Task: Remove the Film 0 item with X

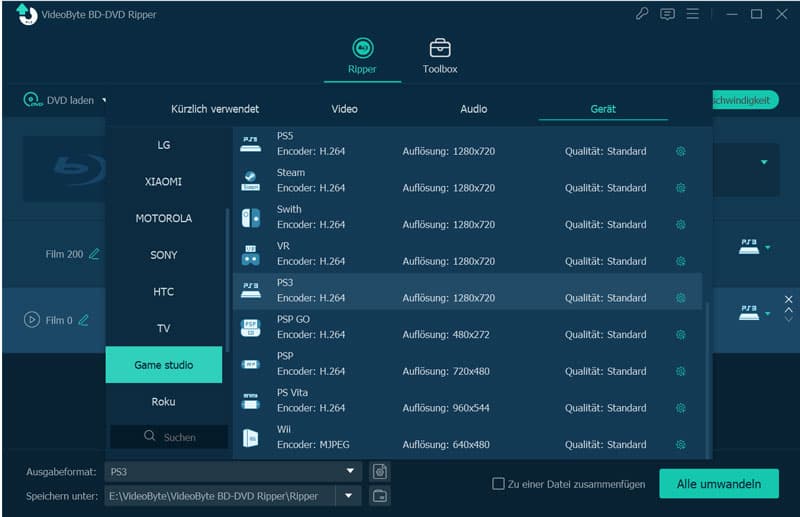Action: [788, 299]
